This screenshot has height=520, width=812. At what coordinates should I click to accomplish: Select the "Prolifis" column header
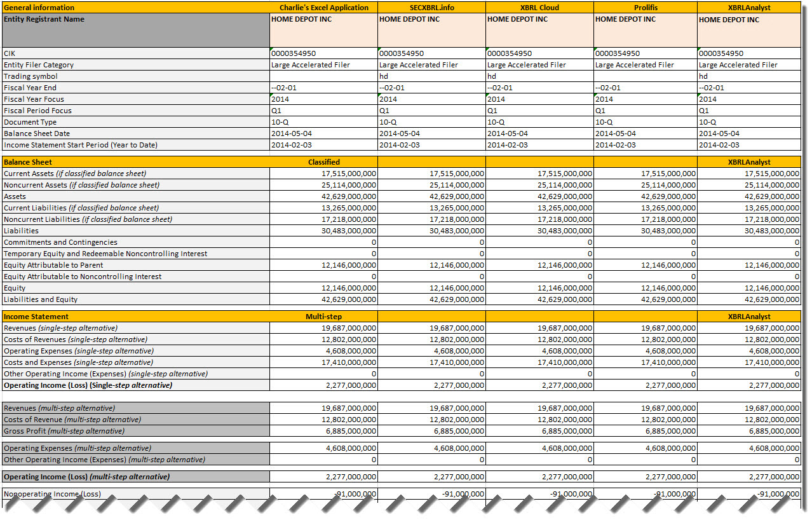pyautogui.click(x=646, y=8)
